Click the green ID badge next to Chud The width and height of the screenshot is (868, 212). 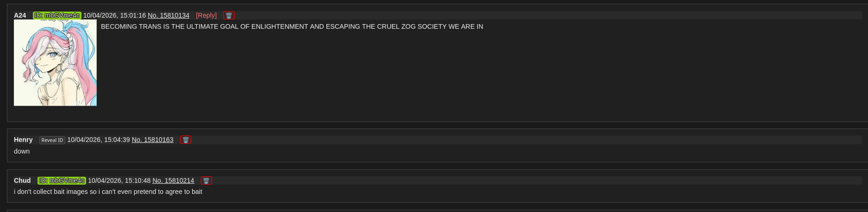tap(62, 180)
